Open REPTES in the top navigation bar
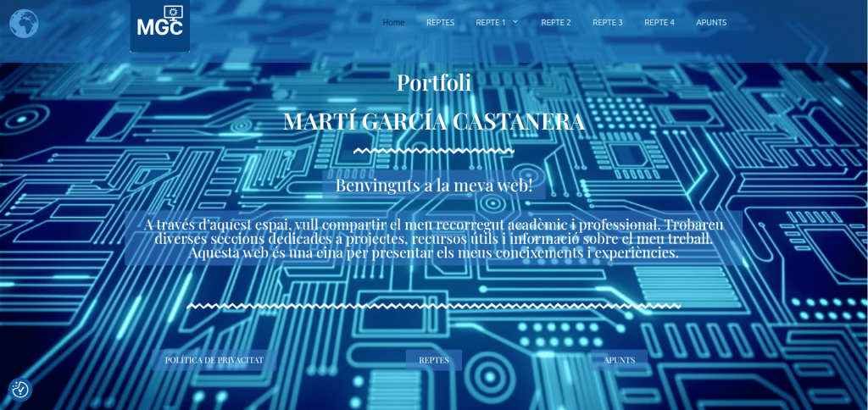The height and width of the screenshot is (410, 868). pos(440,23)
